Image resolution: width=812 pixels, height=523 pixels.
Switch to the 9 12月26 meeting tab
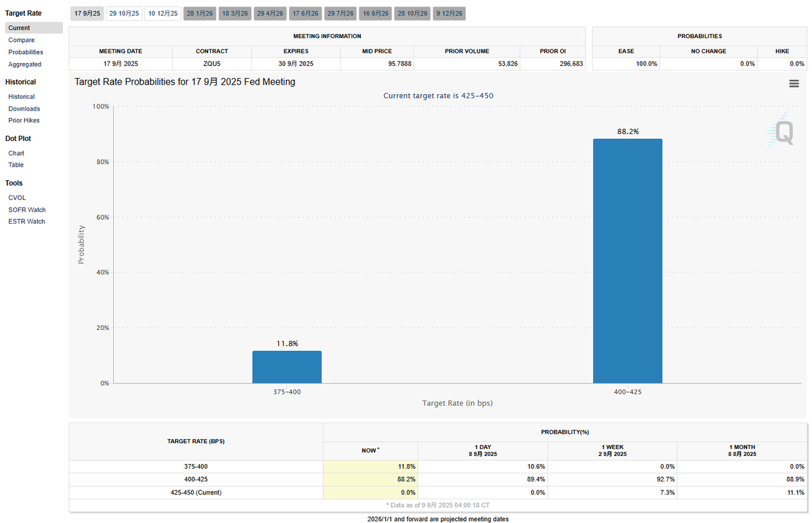click(449, 14)
